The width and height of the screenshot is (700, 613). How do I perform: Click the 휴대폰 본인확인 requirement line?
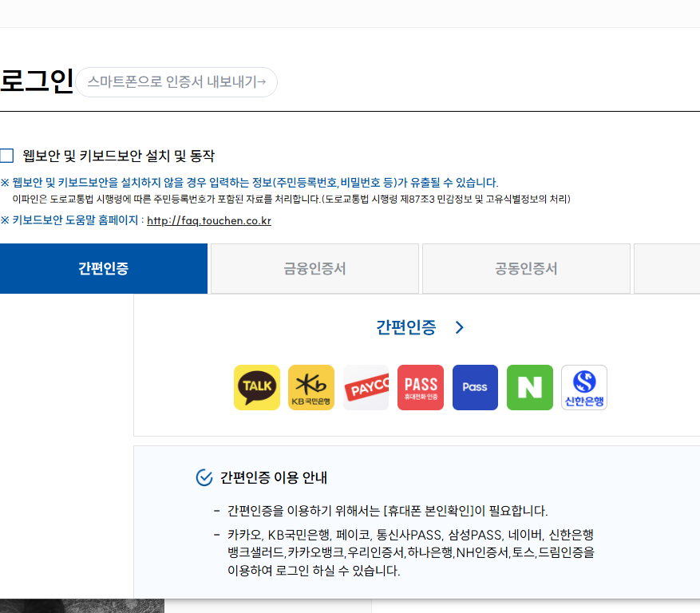387,511
